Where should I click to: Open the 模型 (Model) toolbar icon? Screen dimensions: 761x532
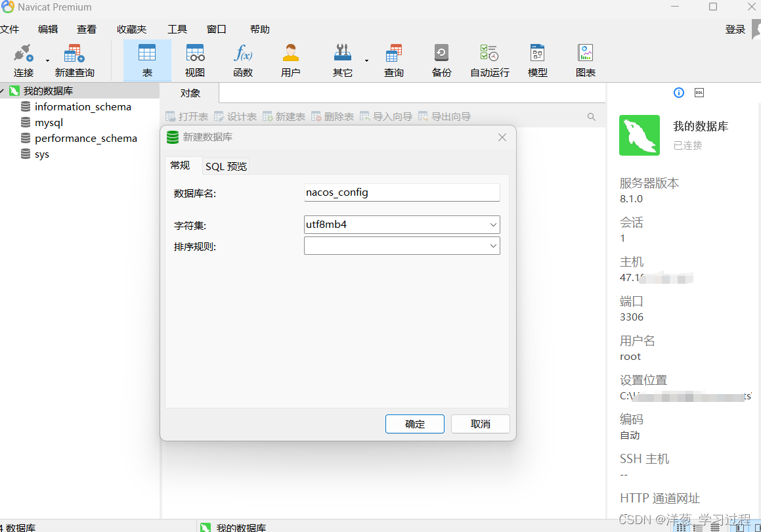click(x=537, y=59)
